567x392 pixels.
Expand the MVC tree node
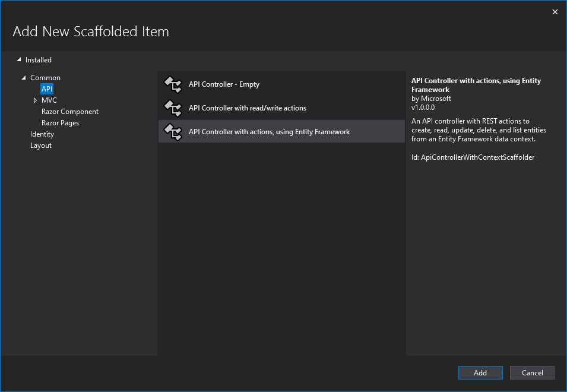pos(35,100)
